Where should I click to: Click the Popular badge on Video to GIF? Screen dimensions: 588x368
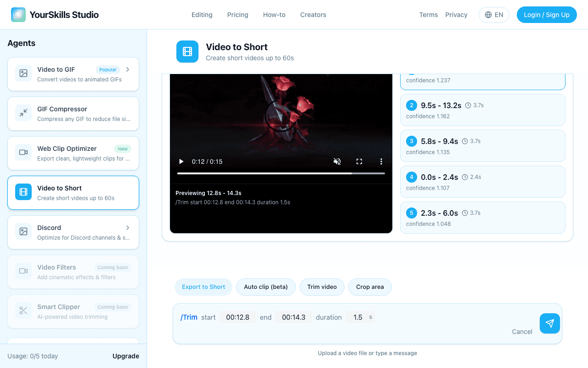point(108,69)
